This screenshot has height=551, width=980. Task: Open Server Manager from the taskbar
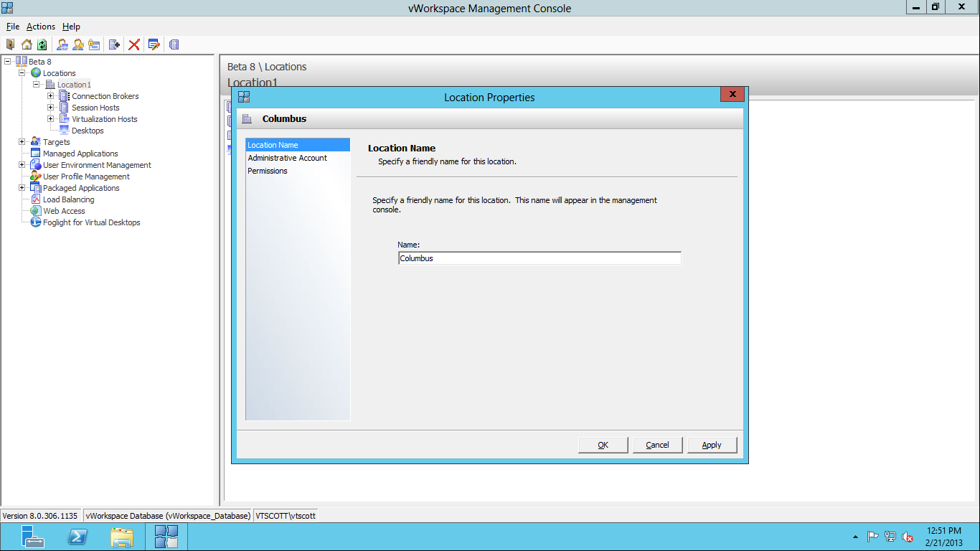pos(33,537)
